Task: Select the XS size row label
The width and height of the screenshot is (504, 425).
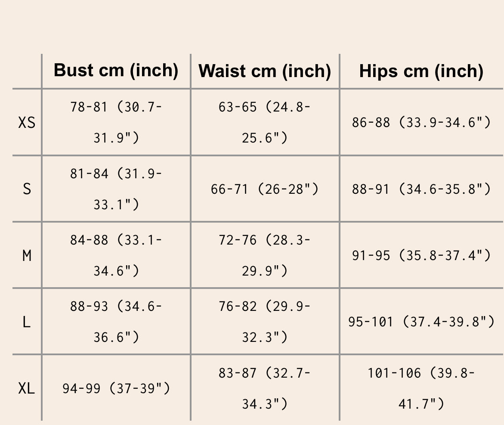Action: pyautogui.click(x=27, y=123)
